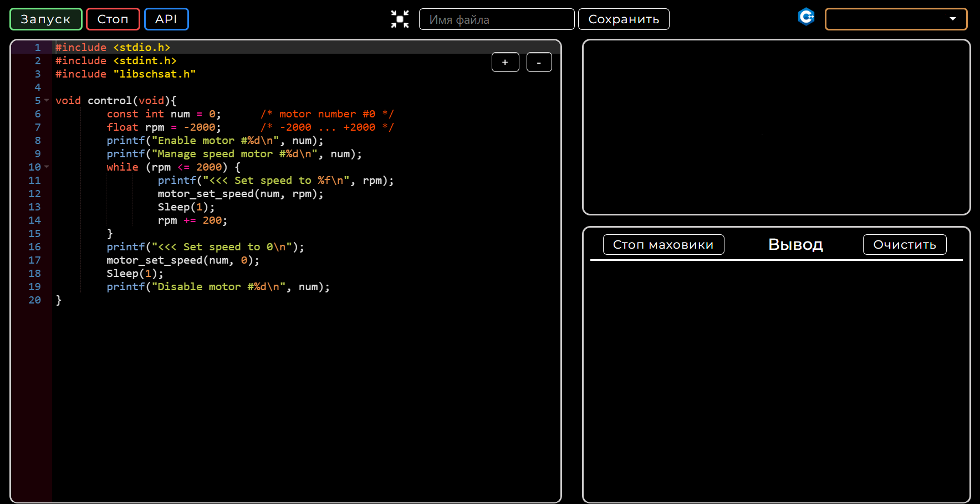Click the Вывод panel header
980x504 pixels.
[795, 244]
